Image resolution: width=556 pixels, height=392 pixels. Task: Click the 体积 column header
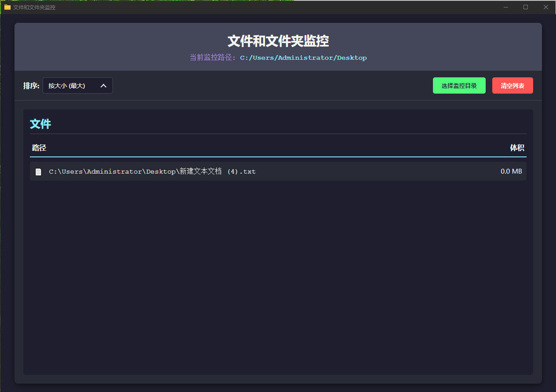pos(517,148)
